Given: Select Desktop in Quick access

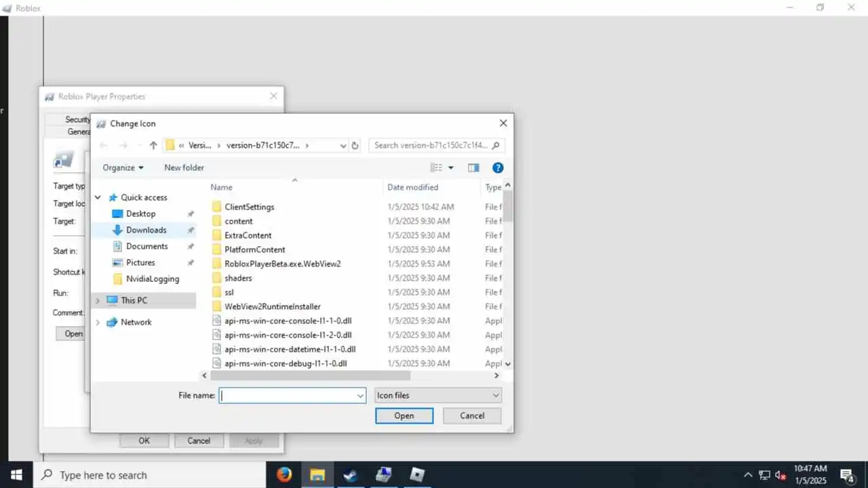Looking at the screenshot, I should click(x=140, y=213).
